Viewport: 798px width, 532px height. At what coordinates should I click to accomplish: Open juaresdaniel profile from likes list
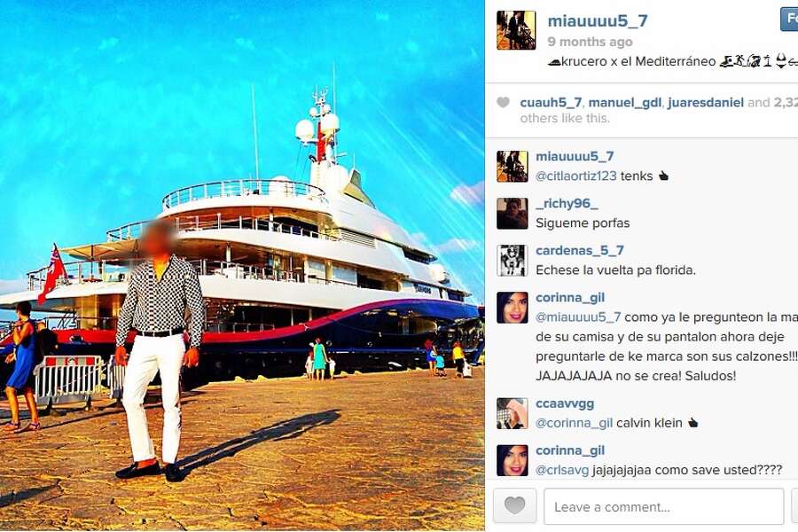(706, 102)
